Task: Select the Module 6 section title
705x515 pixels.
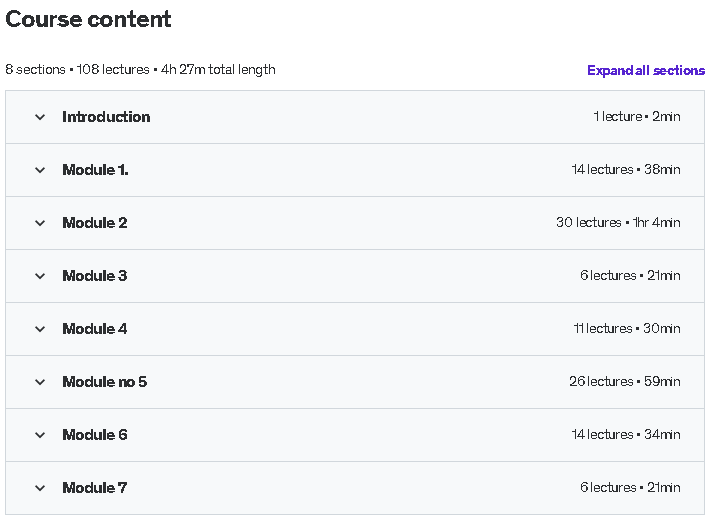Action: coord(95,435)
